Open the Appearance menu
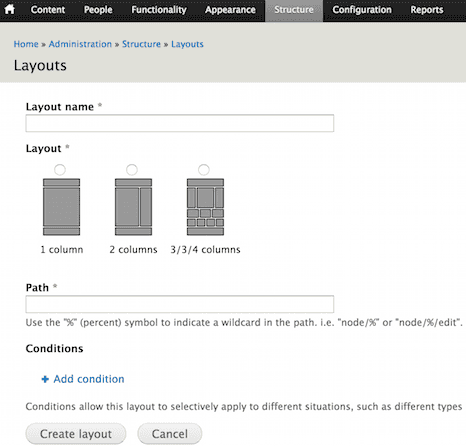Image resolution: width=466 pixels, height=446 pixels. 230,10
